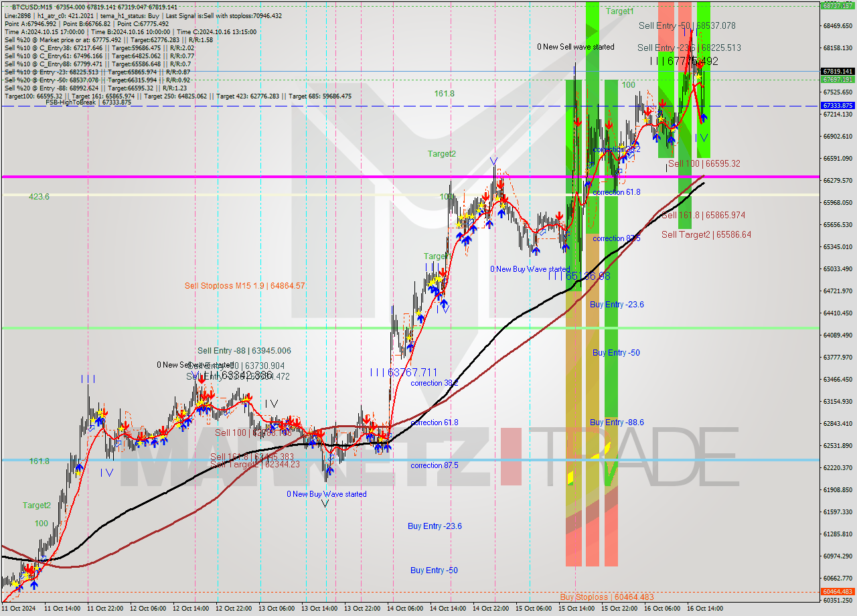The height and width of the screenshot is (616, 857).
Task: Click the blue price tag 67333.875
Action: [838, 106]
